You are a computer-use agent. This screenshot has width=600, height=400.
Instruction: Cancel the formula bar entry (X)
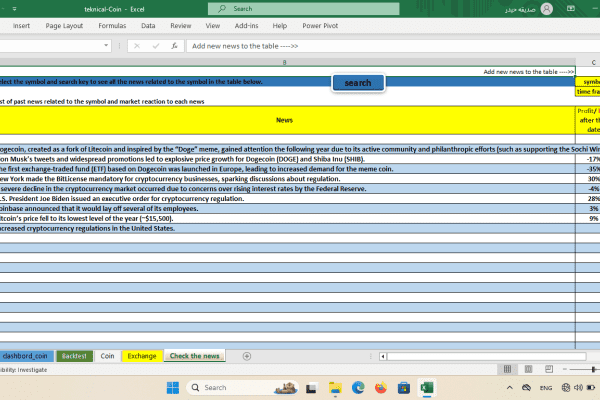coord(137,46)
